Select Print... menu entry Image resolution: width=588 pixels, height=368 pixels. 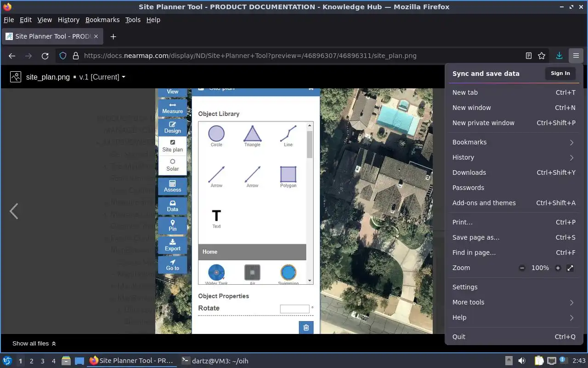pyautogui.click(x=514, y=222)
